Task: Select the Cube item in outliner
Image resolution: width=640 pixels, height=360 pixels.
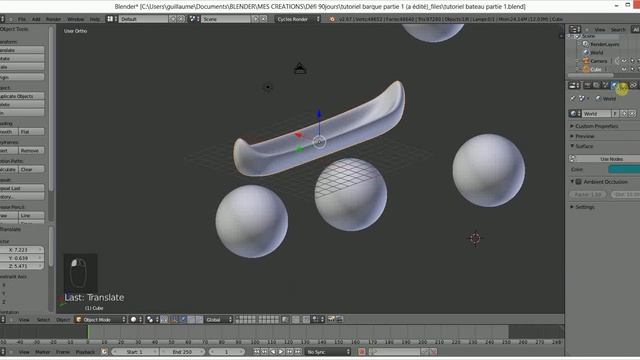Action: pos(596,69)
